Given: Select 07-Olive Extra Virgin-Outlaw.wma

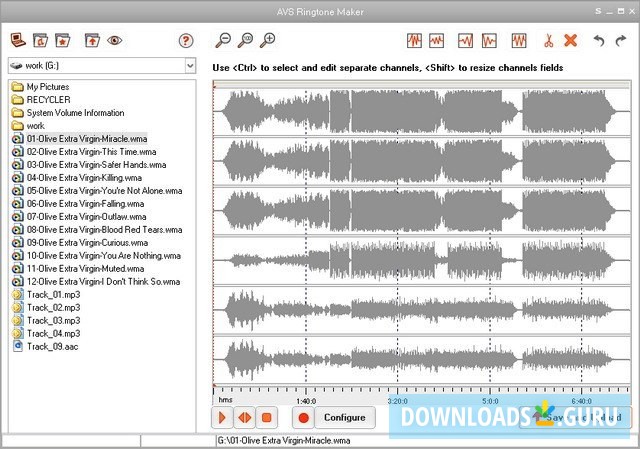Looking at the screenshot, I should [86, 217].
